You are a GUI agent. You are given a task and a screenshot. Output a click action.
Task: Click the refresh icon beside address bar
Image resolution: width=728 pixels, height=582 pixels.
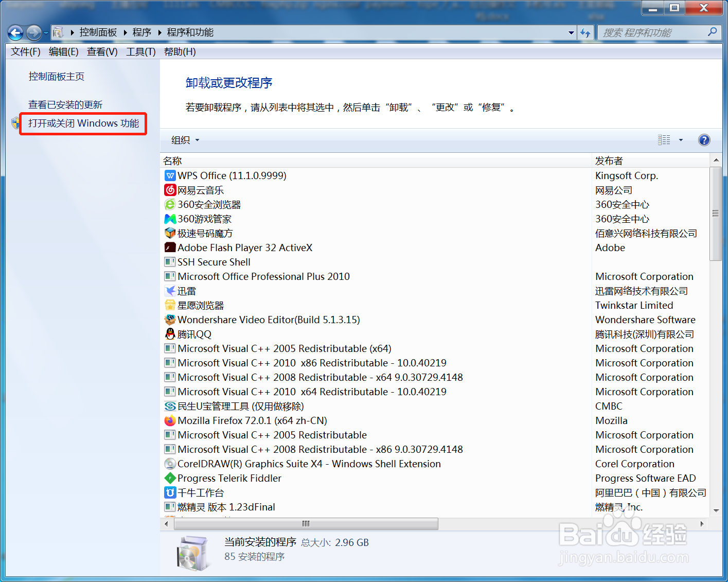pos(585,32)
